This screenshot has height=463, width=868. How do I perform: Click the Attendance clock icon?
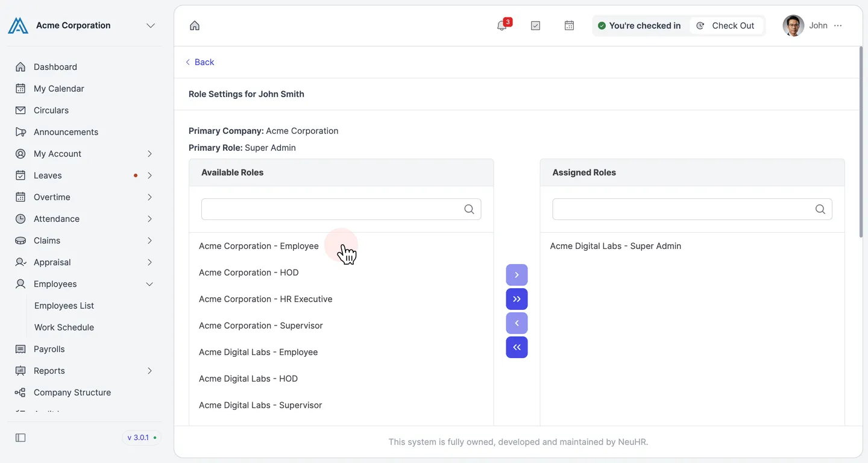tap(20, 219)
